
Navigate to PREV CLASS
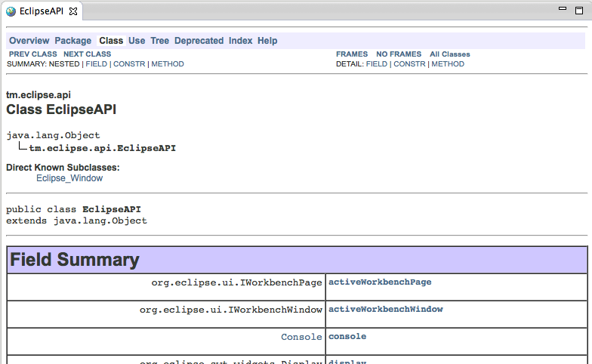click(x=32, y=54)
